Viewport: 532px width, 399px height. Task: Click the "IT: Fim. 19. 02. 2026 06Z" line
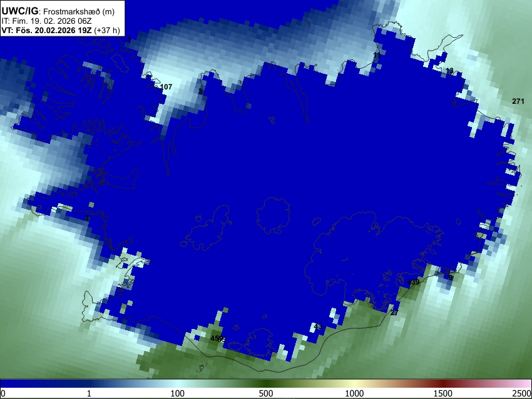pyautogui.click(x=46, y=21)
